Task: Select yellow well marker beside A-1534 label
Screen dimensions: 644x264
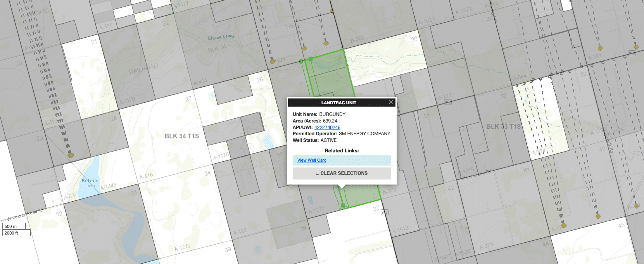Action: click(x=272, y=61)
